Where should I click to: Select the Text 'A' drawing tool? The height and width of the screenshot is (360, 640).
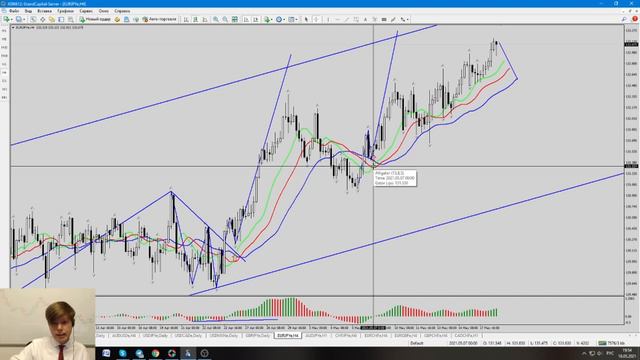pos(365,19)
